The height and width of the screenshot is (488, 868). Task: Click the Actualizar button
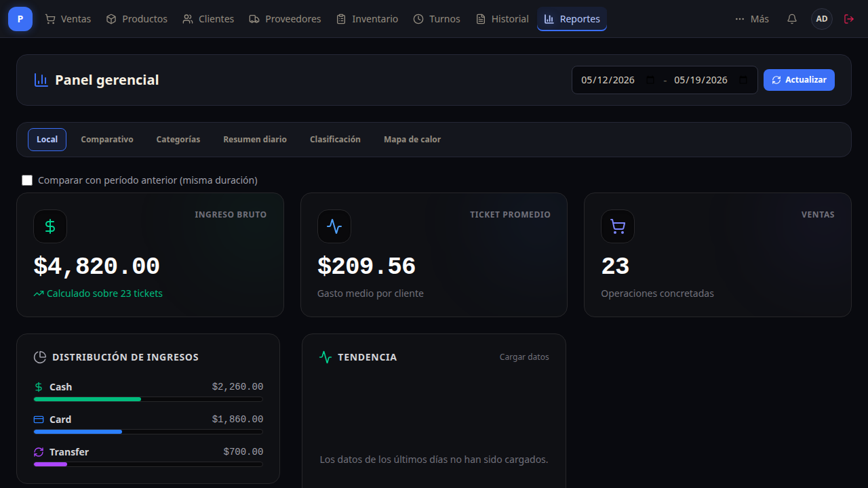pos(799,80)
